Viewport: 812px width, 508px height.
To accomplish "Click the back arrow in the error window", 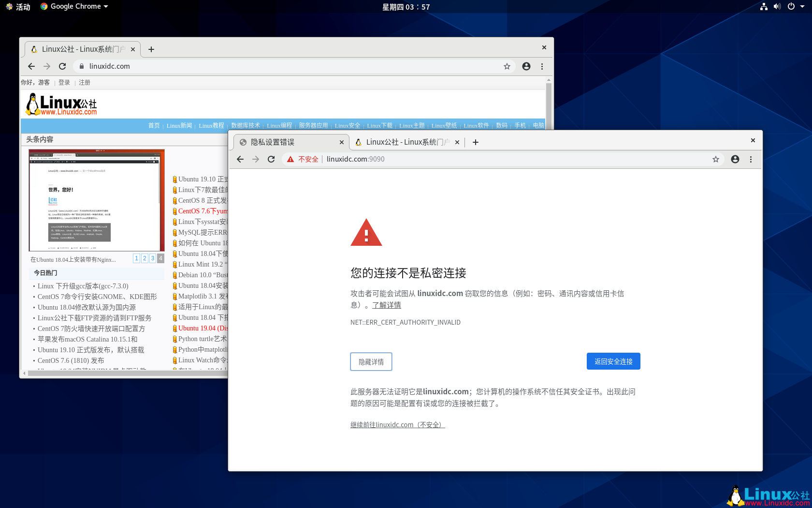I will click(x=240, y=159).
